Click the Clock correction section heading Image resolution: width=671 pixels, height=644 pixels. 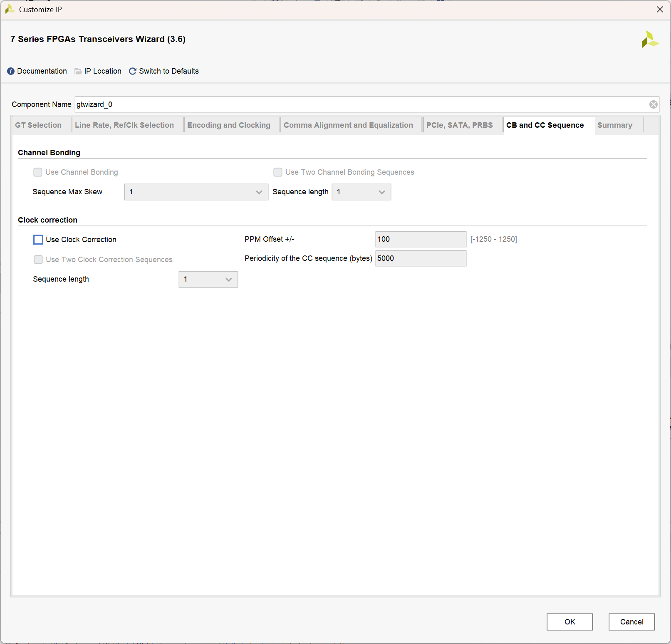click(48, 220)
